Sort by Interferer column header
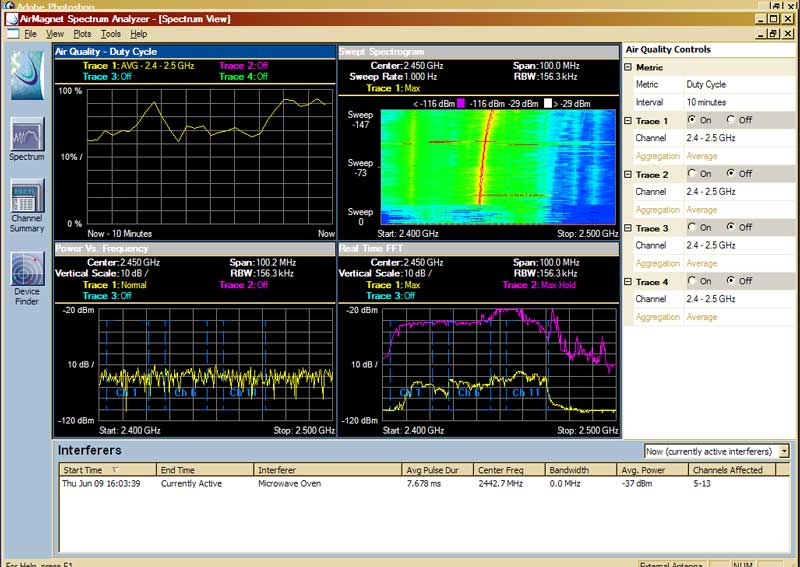The width and height of the screenshot is (800, 567). 328,470
